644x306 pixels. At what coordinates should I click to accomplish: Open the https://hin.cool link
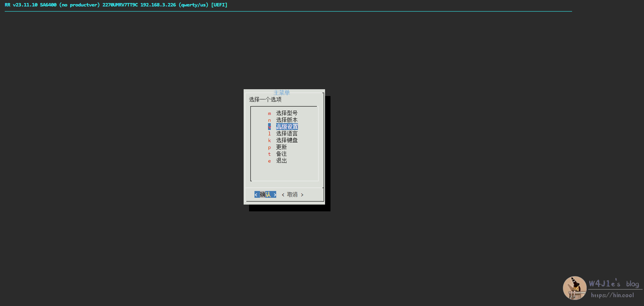click(612, 295)
